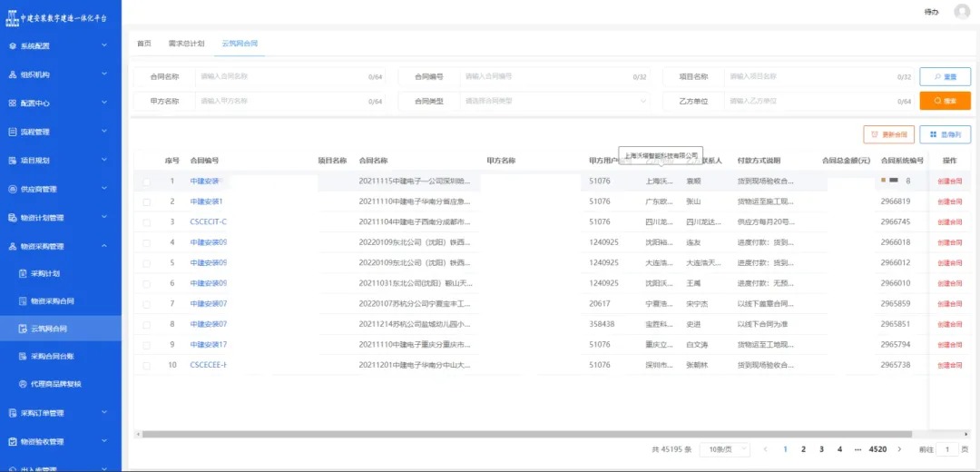Select the checkbox for row 5
980x472 pixels.
click(x=147, y=263)
